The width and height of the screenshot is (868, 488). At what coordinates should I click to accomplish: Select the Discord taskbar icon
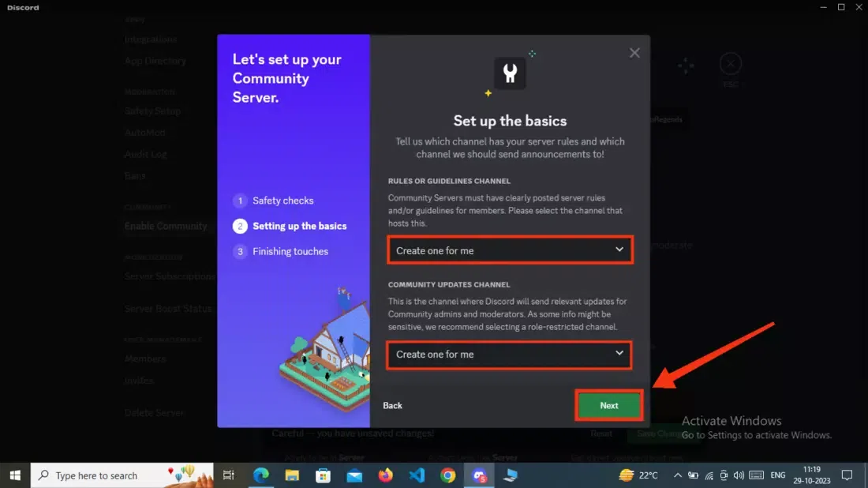479,475
